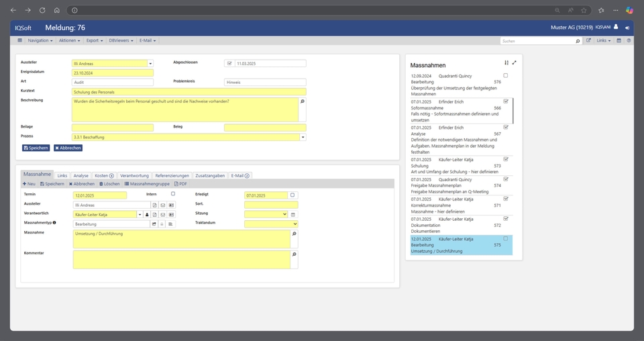Screen dimensions: 644x341
Task: Click the logout icon in header
Action: (627, 28)
